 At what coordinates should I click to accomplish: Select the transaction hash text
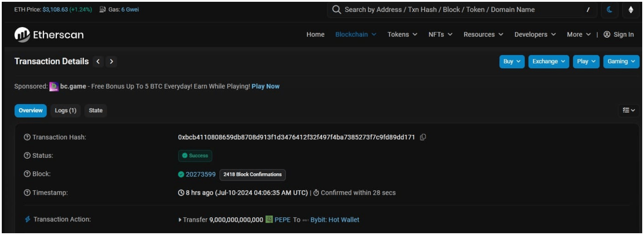(297, 137)
